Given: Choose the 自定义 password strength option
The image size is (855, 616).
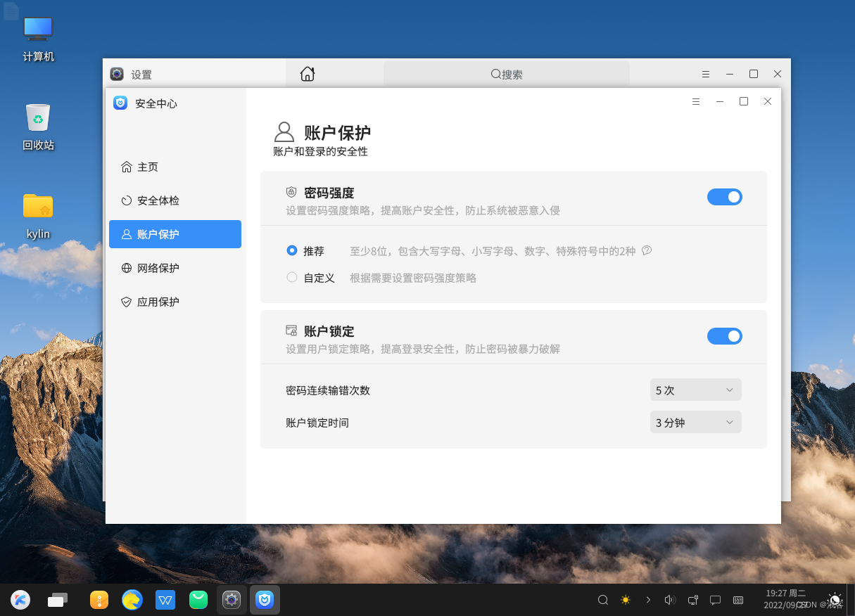Looking at the screenshot, I should (292, 277).
